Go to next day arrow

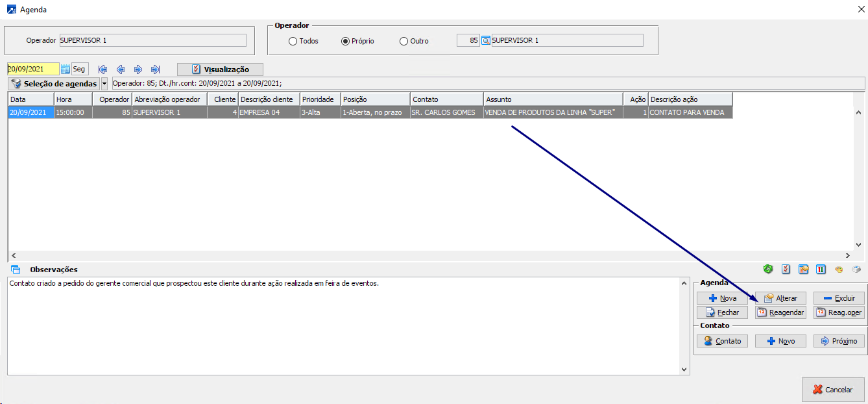click(138, 69)
